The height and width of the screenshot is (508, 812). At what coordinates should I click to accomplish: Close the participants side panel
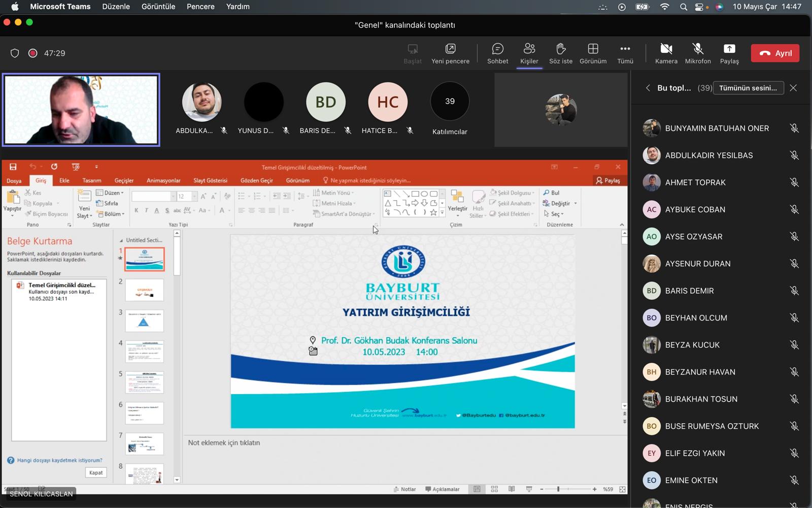793,88
